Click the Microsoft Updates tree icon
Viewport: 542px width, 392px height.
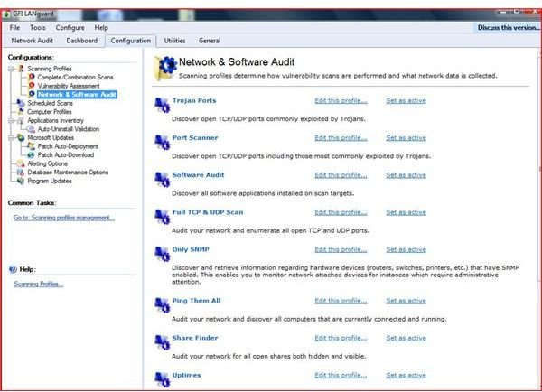(x=21, y=137)
